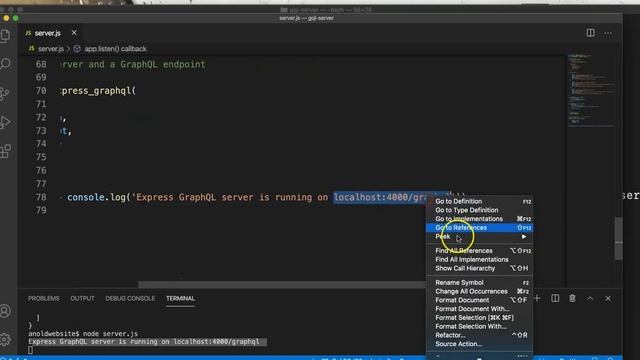
Task: Choose Find All References
Action: click(x=479, y=251)
